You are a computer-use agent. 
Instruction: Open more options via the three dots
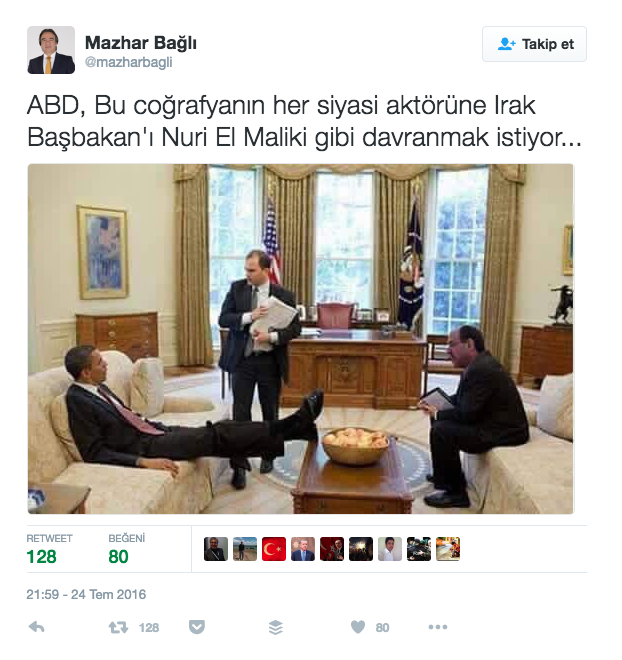click(438, 627)
